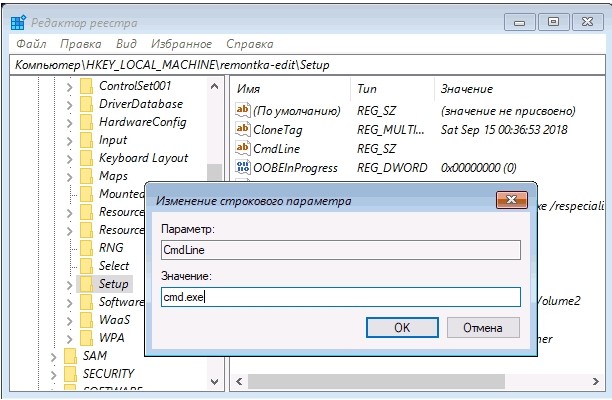The image size is (612, 400).
Task: Expand the WPA key
Action: [x=69, y=338]
